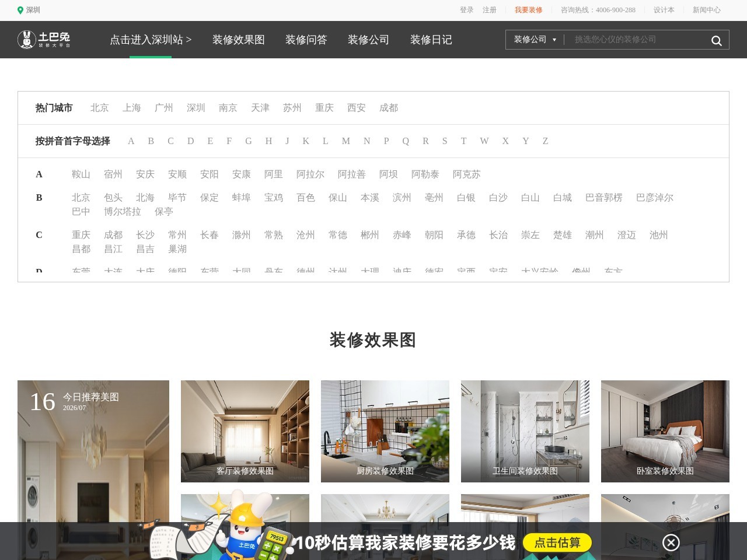
Task: Open the 装修公司 search category dropdown
Action: coord(535,40)
